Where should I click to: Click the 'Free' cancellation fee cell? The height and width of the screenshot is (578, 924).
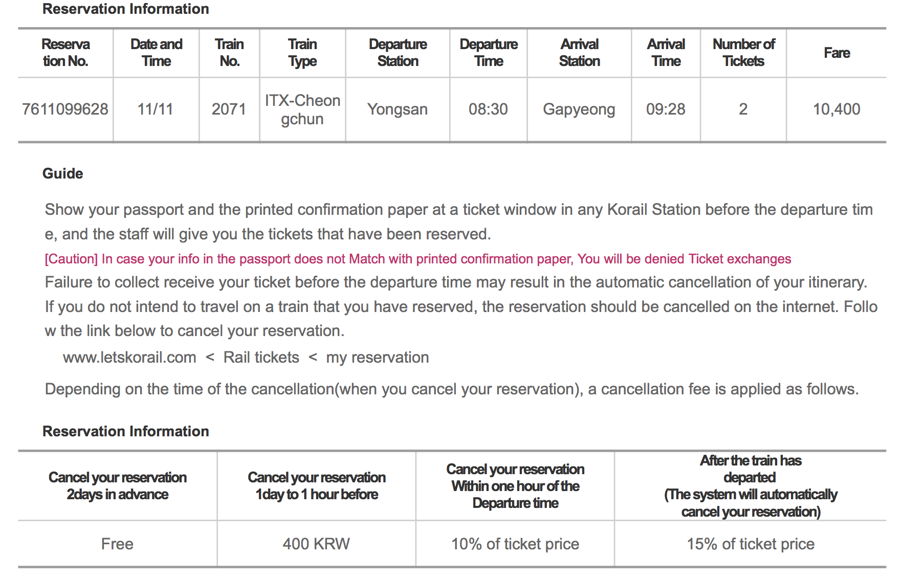coord(117,544)
